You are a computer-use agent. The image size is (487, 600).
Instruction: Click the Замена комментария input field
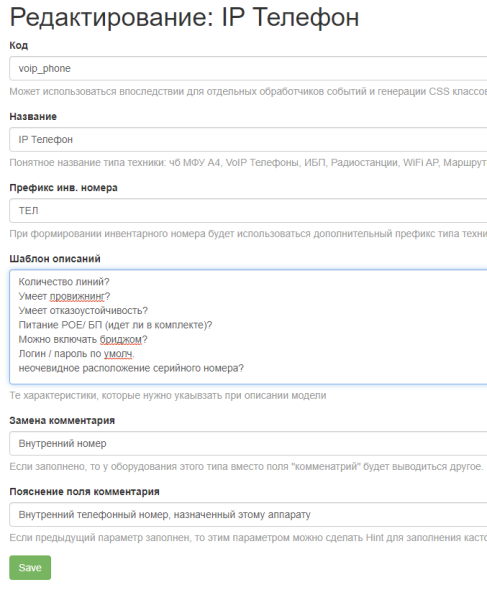tap(248, 443)
